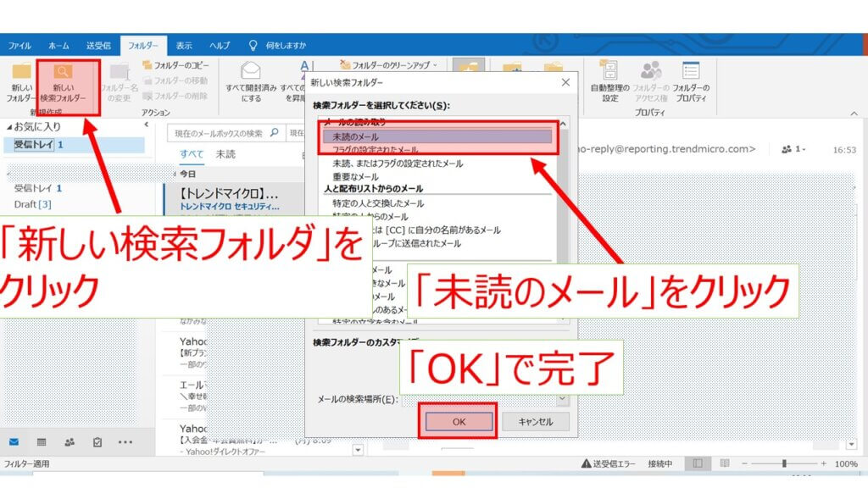868x488 pixels.
Task: Click the zoom slider in status bar
Action: click(784, 463)
